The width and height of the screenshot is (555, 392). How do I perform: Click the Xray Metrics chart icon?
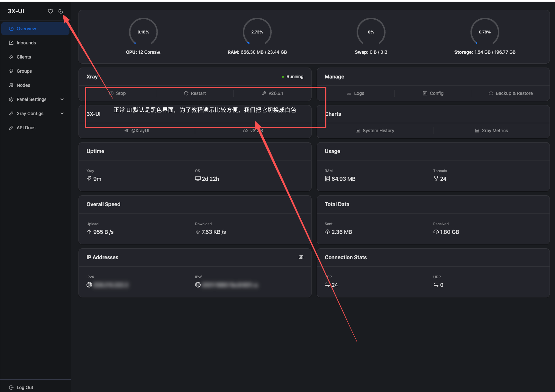coord(477,131)
